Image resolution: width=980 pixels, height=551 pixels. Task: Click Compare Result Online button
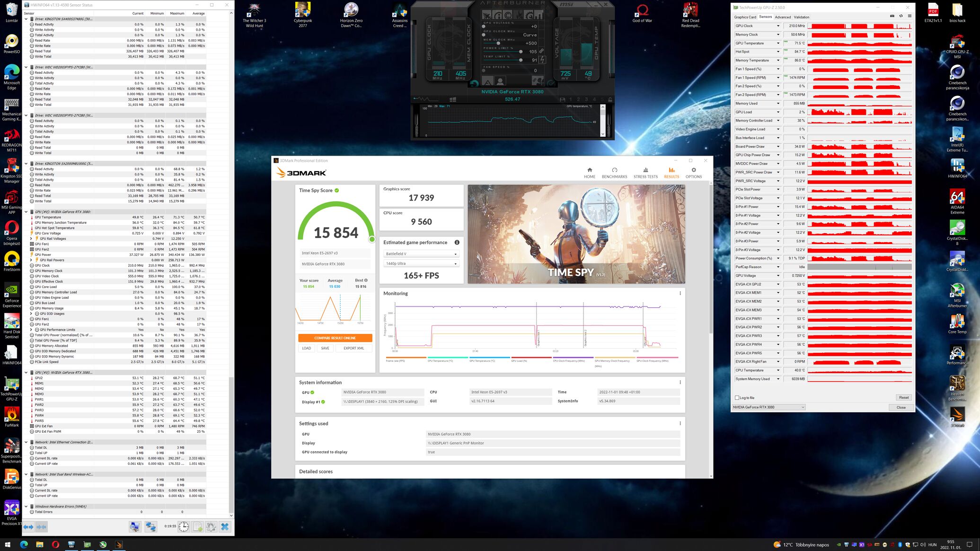coord(335,338)
